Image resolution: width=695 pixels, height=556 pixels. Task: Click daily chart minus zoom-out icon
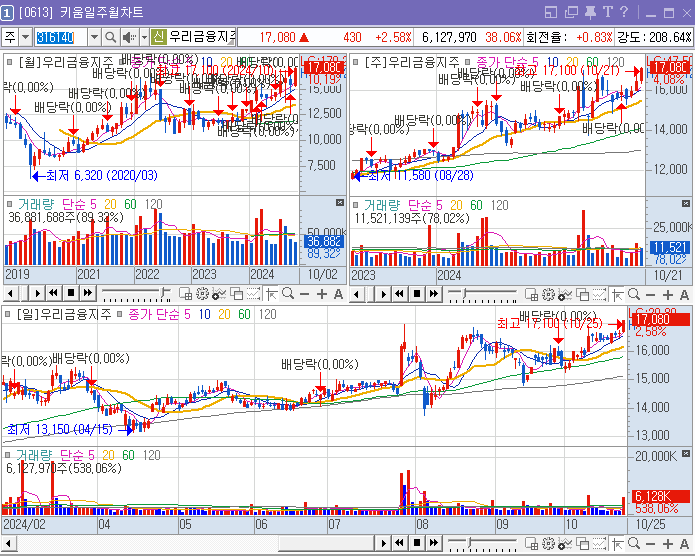coord(650,543)
